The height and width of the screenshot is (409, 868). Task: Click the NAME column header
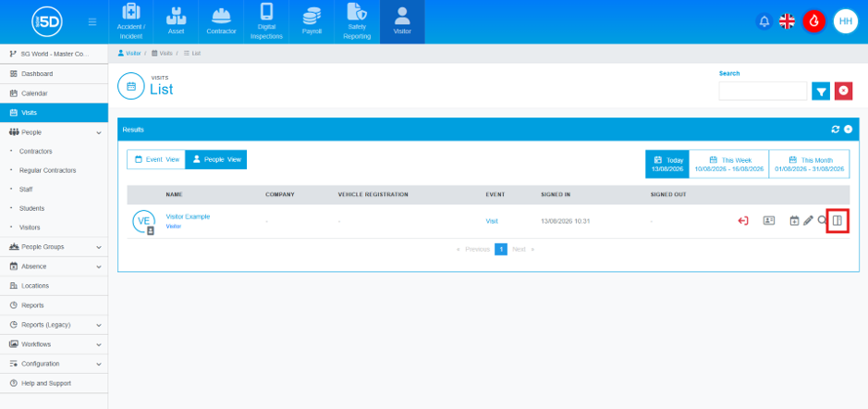(x=175, y=194)
